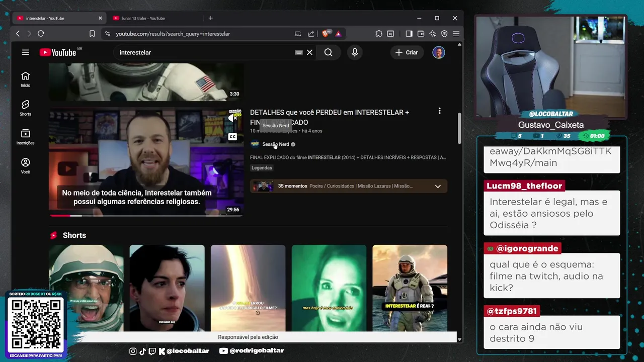
Task: Close the interestelar tab
Action: tap(100, 18)
